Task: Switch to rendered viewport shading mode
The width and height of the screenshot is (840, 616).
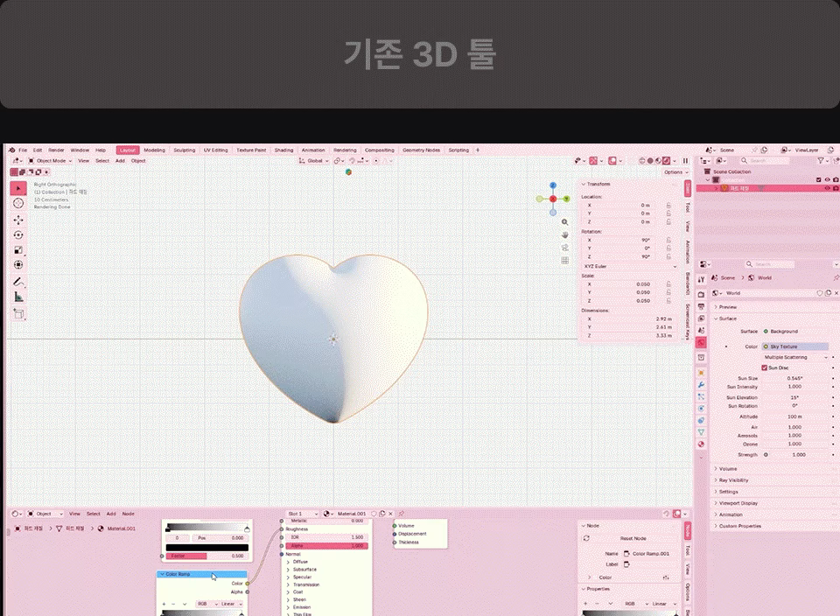Action: (666, 161)
